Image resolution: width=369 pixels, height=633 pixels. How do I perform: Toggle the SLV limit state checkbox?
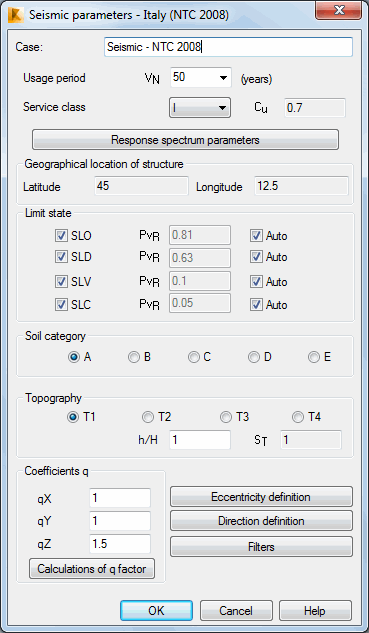pyautogui.click(x=61, y=282)
